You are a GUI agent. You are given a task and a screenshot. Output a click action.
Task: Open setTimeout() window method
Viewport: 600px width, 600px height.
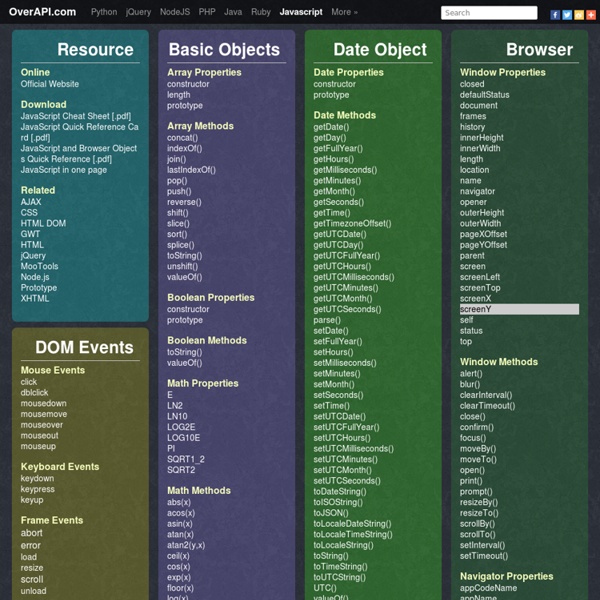coord(484,555)
